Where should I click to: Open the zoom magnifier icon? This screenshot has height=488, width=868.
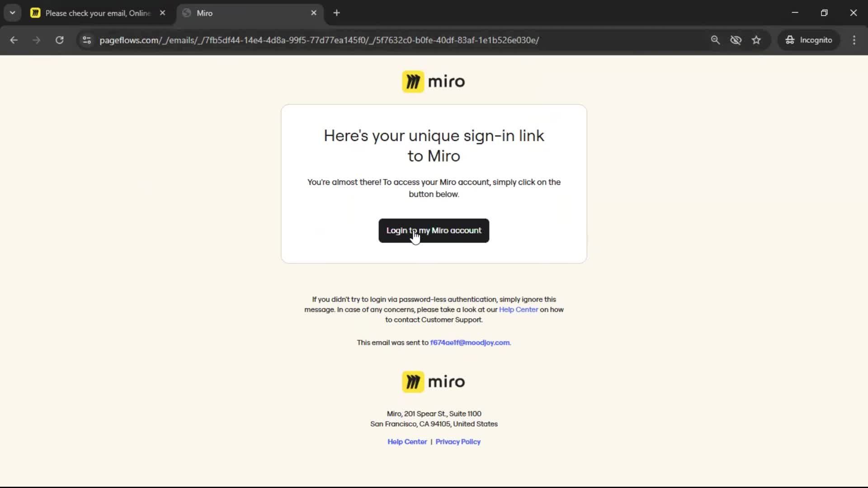[x=715, y=40]
